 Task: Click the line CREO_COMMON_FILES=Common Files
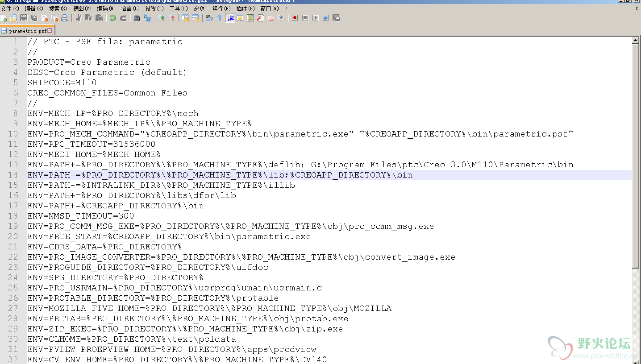pos(107,93)
